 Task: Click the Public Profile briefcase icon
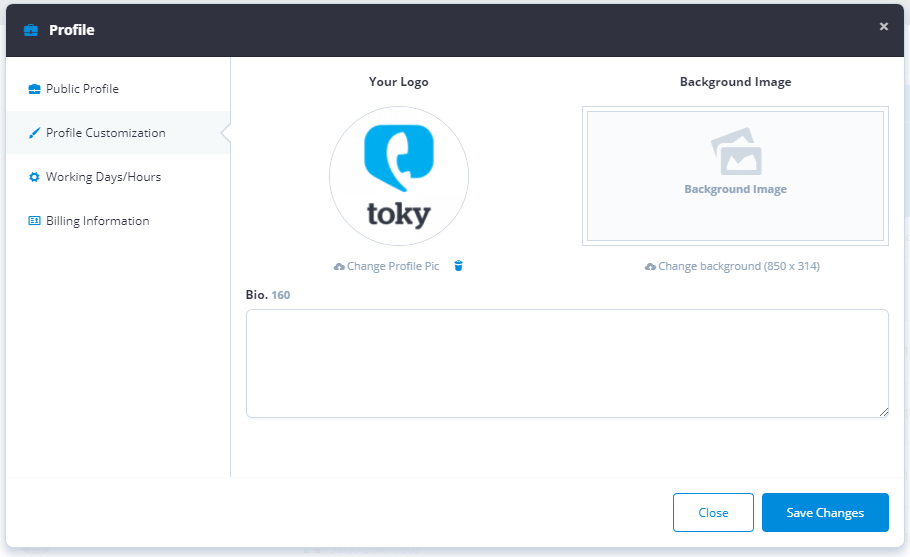click(x=34, y=89)
